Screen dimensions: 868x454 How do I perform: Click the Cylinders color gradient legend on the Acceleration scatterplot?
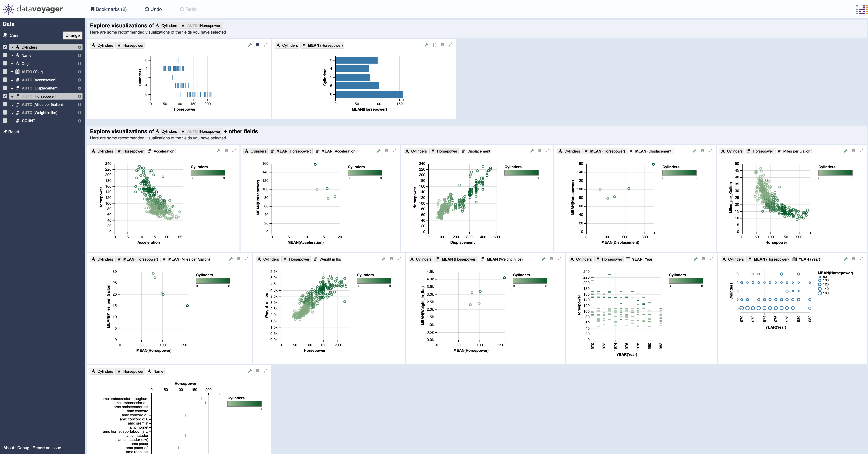click(x=208, y=172)
